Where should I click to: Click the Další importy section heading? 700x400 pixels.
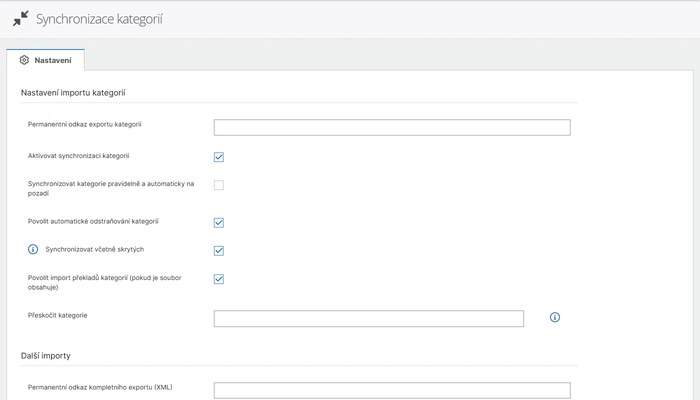point(46,355)
